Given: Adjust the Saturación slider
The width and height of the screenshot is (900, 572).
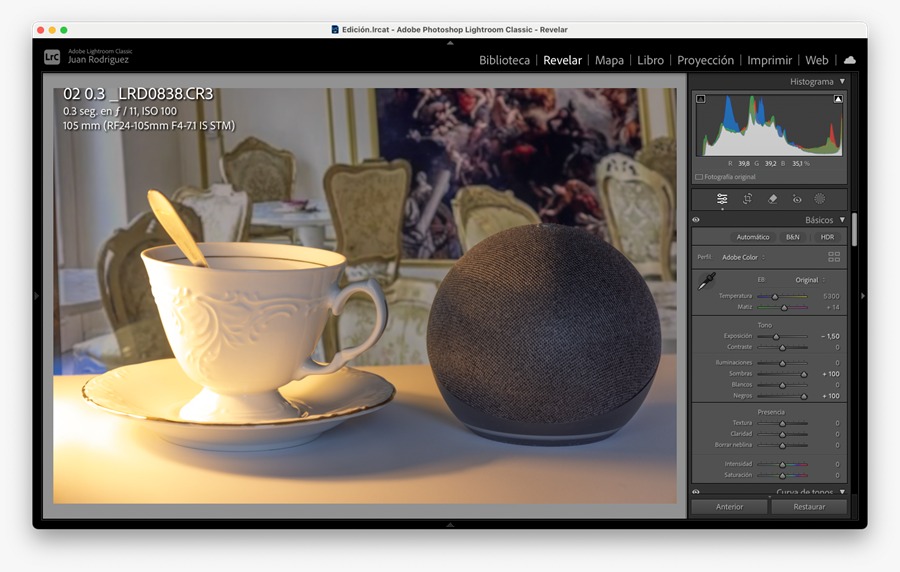Looking at the screenshot, I should click(x=782, y=475).
